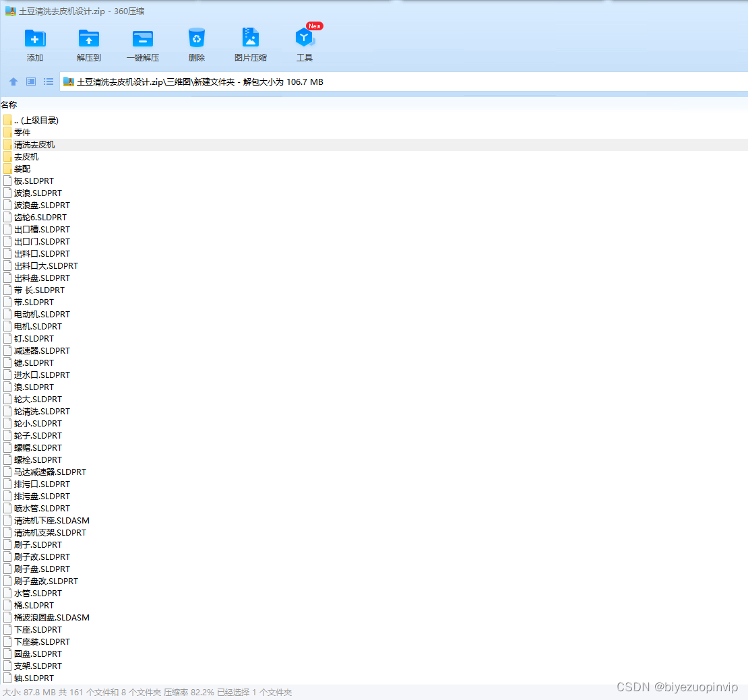
Task: Select file 进水口.SLDPRT
Action: 42,375
